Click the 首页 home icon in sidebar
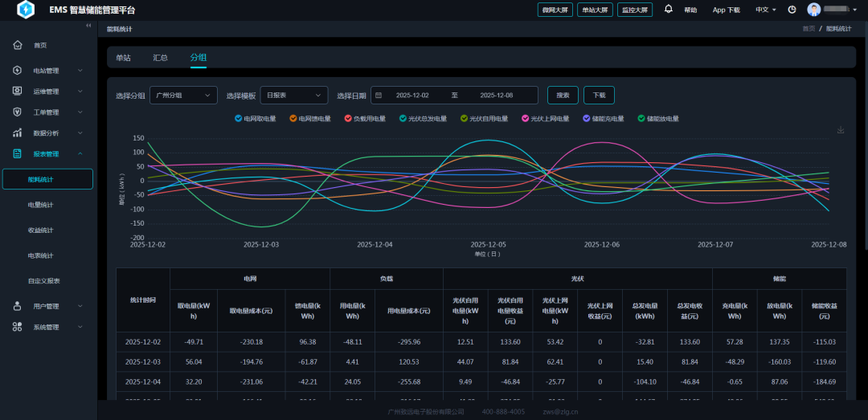 point(18,45)
